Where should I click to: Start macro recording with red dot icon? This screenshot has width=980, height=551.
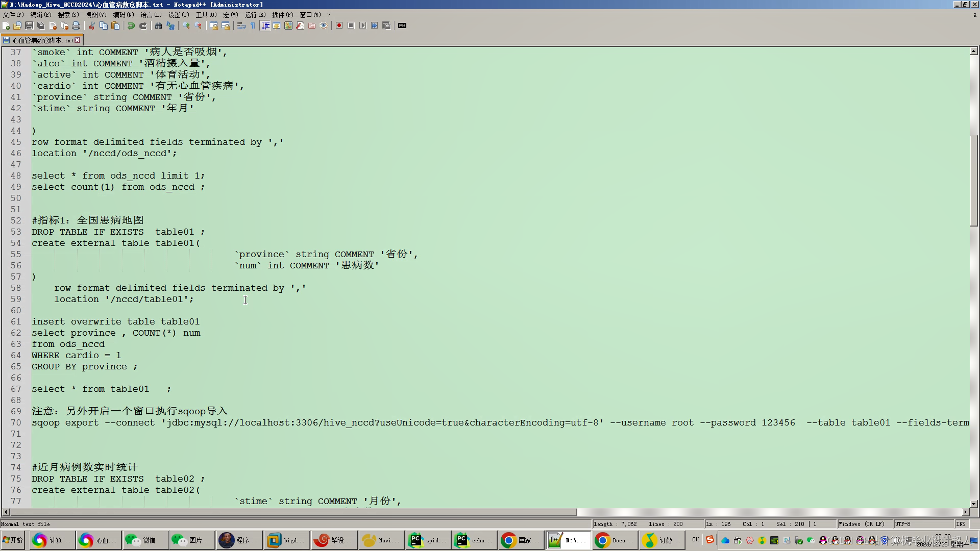tap(339, 26)
